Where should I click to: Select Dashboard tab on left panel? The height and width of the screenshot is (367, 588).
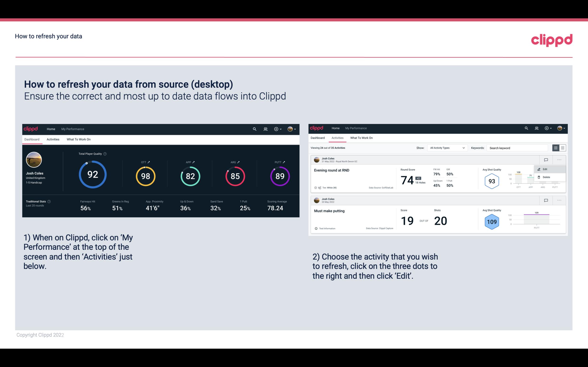point(32,139)
